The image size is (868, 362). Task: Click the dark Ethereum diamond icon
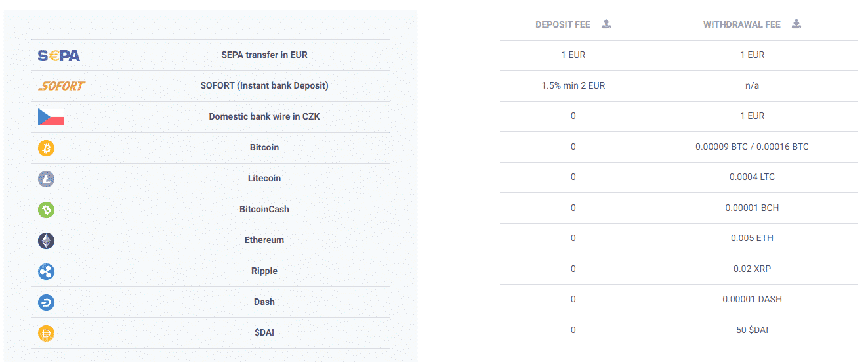(46, 240)
